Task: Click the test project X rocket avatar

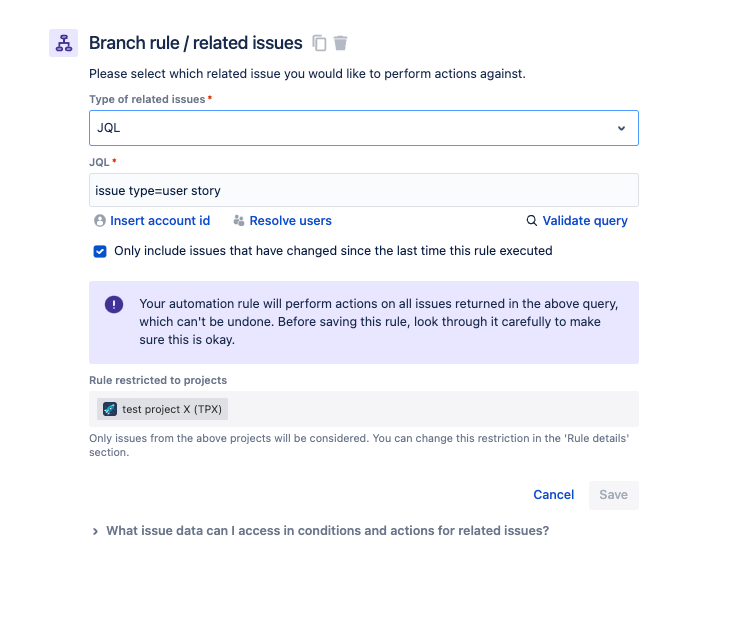Action: [x=110, y=409]
